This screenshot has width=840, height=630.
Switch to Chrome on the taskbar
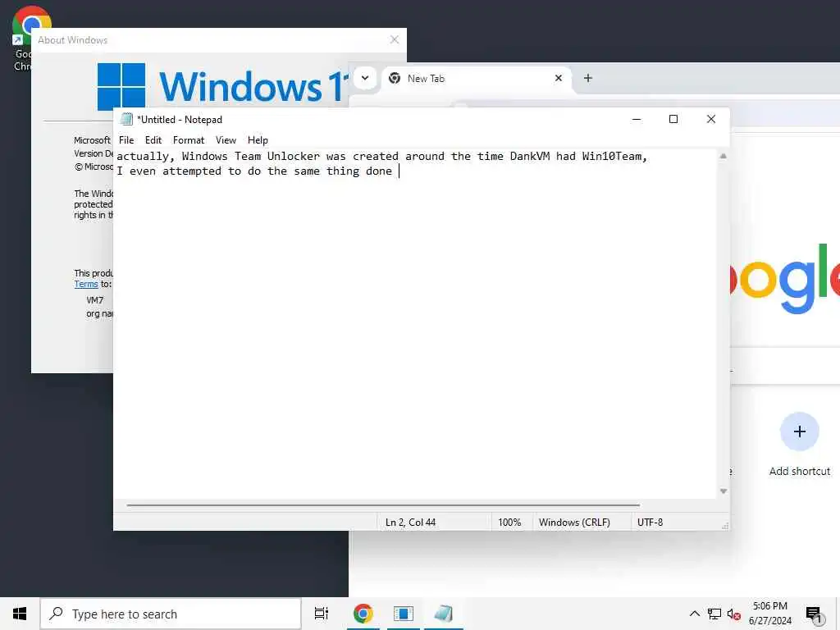pos(363,614)
